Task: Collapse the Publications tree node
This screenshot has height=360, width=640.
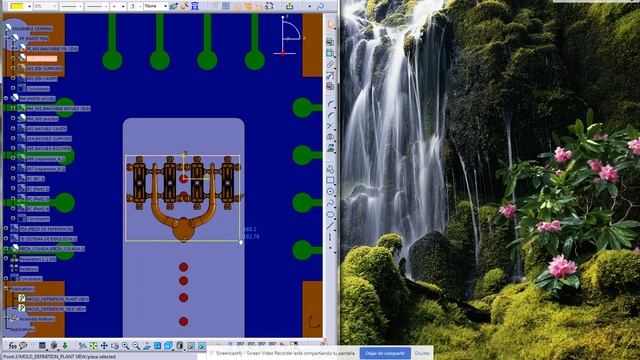Action: click(6, 289)
